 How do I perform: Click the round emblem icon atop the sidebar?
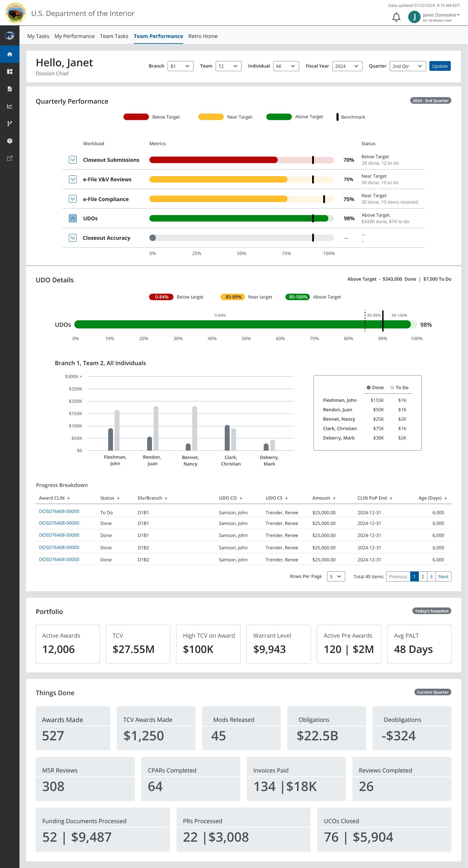pos(10,35)
